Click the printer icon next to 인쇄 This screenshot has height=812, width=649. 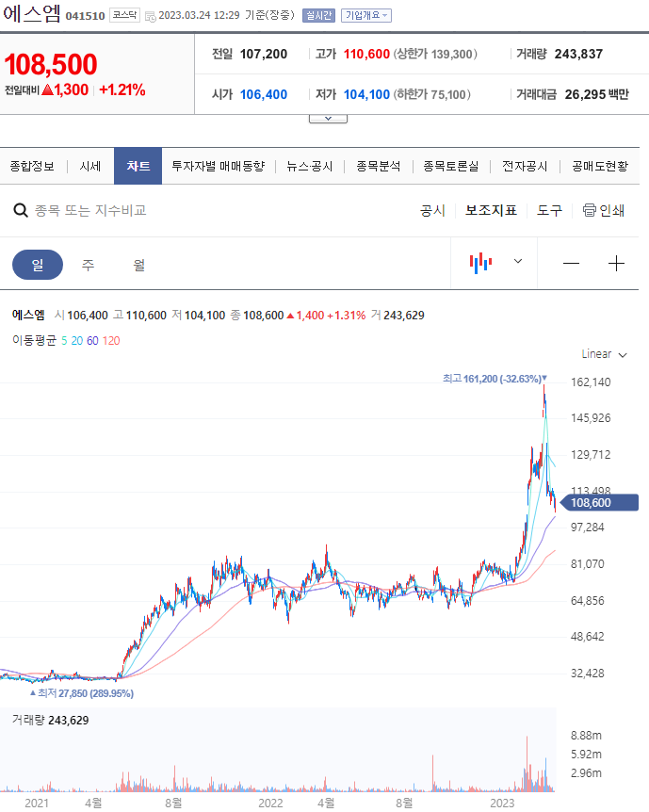(x=589, y=210)
